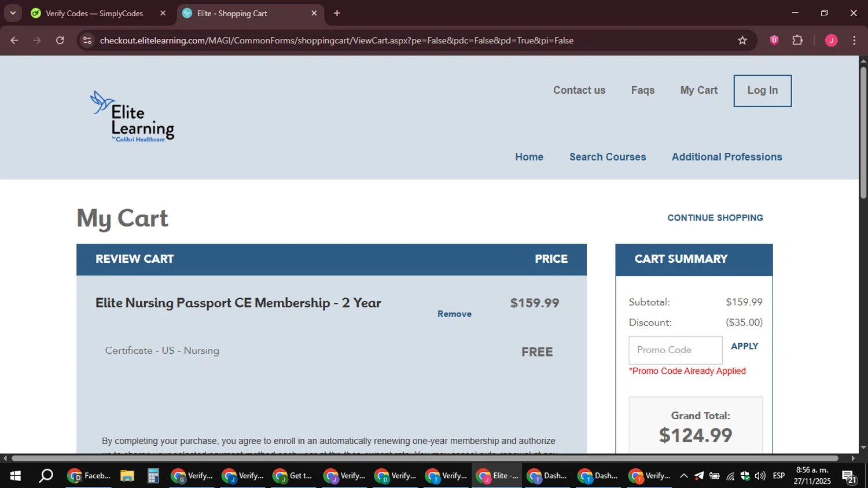
Task: Click into the Promo Code field
Action: point(675,350)
